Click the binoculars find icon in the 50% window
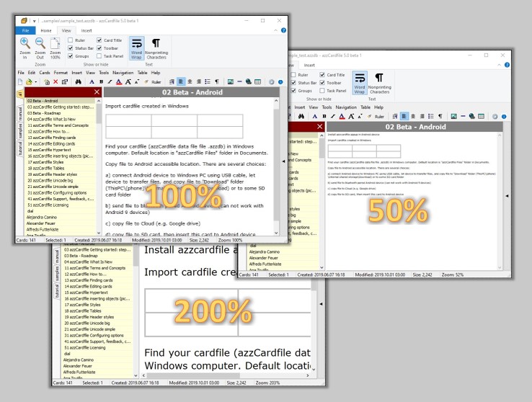532x402 pixels. [x=301, y=116]
